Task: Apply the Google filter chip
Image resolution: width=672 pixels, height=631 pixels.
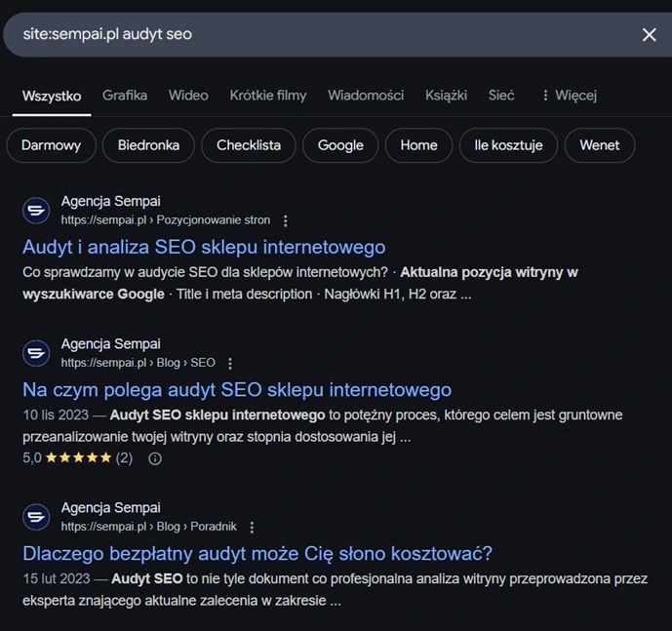Action: 340,145
